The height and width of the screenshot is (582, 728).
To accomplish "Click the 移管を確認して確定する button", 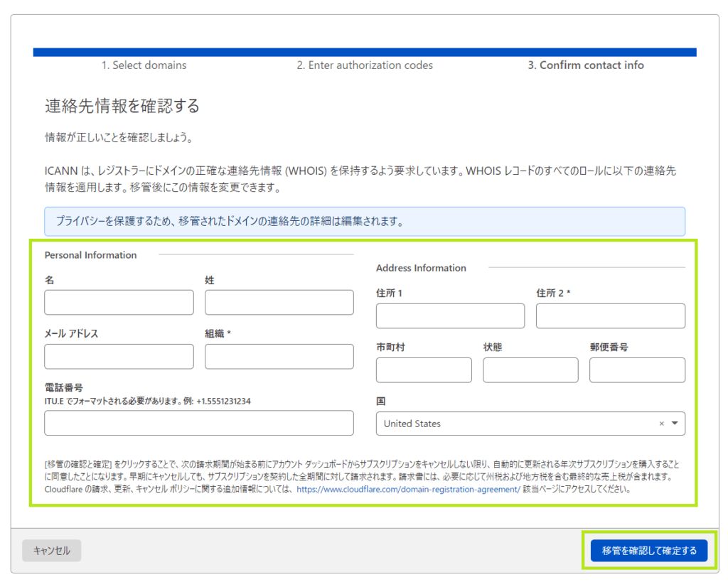I will click(x=649, y=550).
